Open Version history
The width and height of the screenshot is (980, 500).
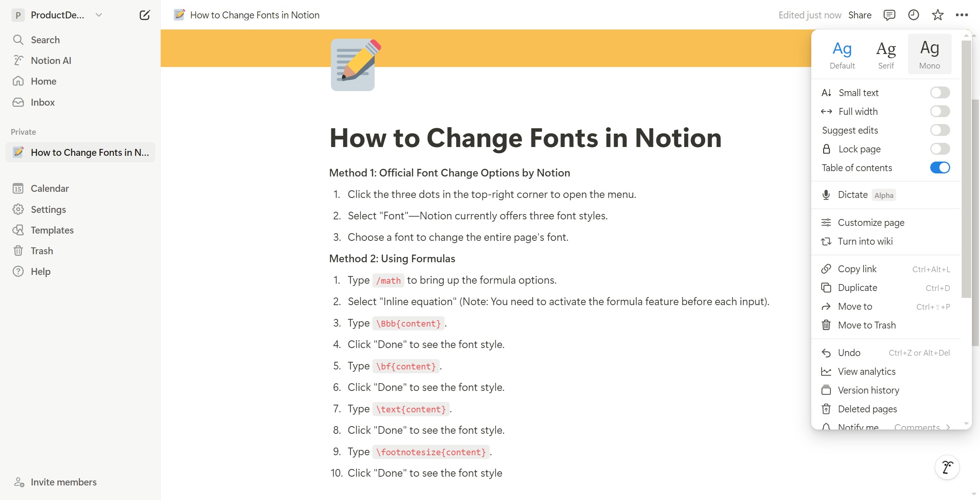886,390
